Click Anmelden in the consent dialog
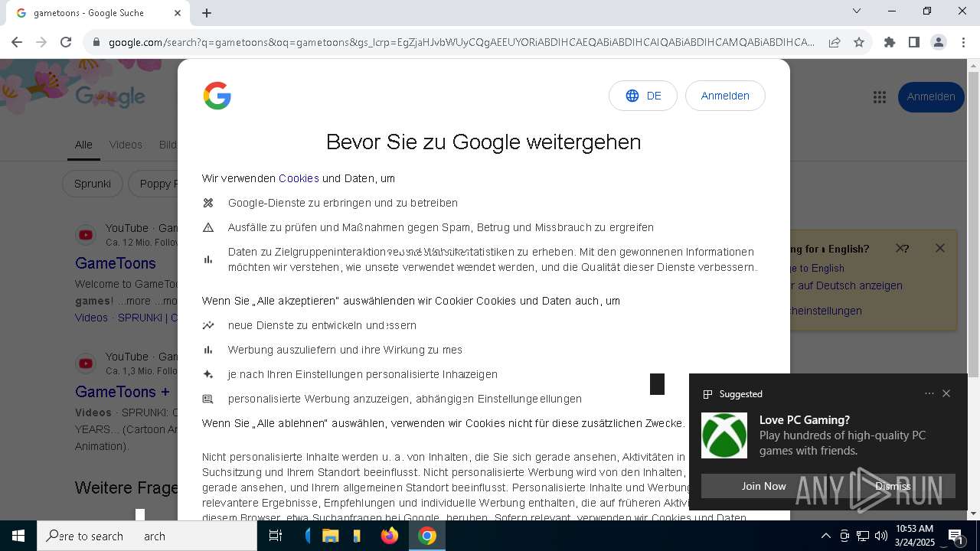The height and width of the screenshot is (551, 980). (725, 96)
